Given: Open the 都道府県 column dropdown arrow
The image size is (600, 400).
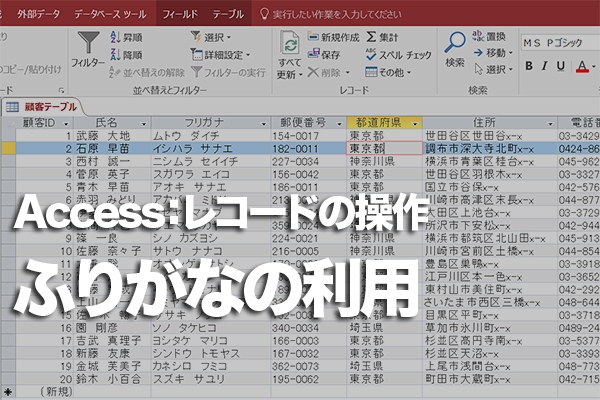Looking at the screenshot, I should (x=415, y=124).
